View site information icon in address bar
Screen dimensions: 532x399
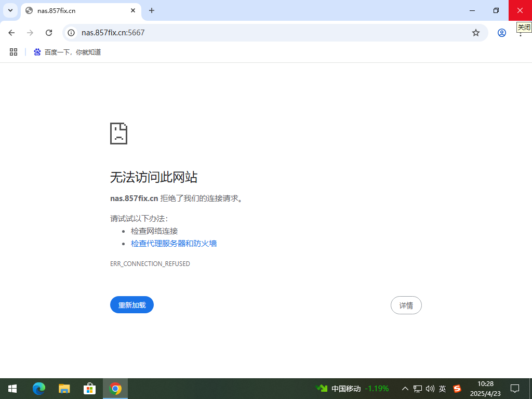(x=71, y=33)
